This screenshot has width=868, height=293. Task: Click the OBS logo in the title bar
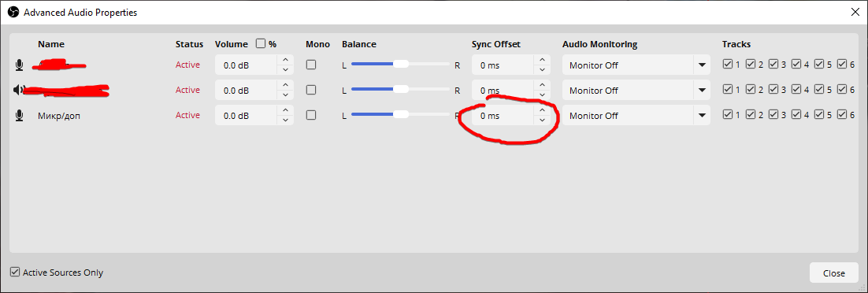(13, 12)
